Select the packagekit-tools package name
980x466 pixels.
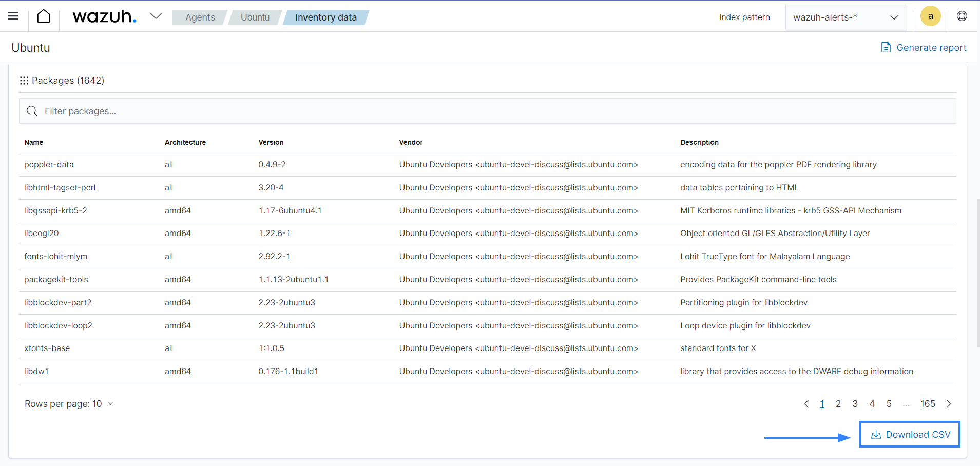click(x=56, y=280)
